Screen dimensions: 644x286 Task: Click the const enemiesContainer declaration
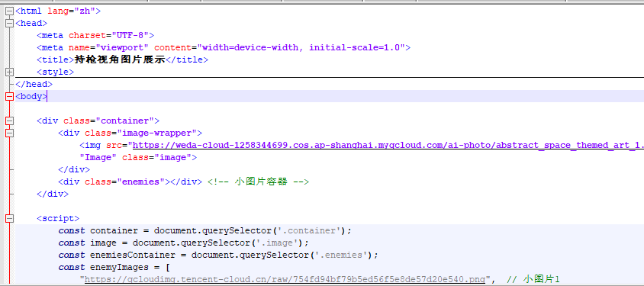(218, 255)
